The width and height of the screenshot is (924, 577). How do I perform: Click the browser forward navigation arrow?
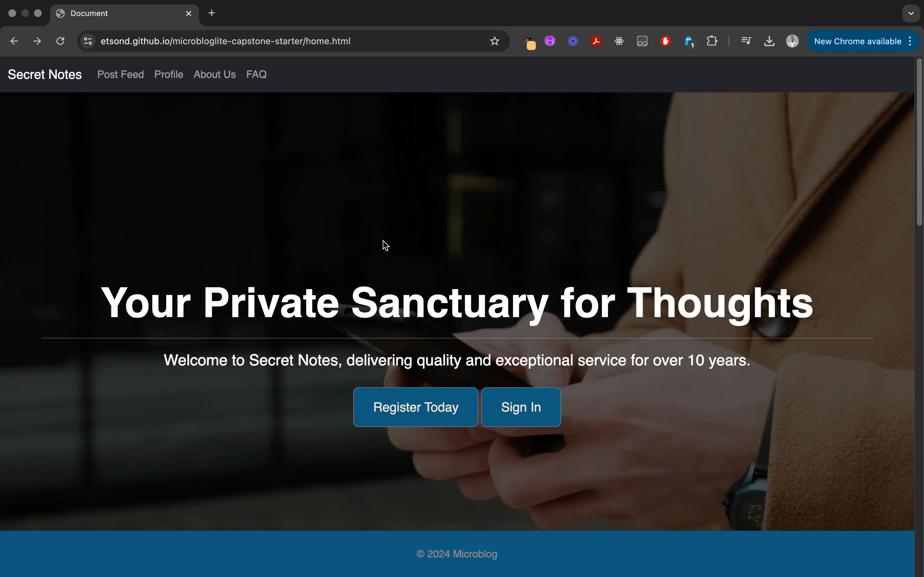coord(37,41)
